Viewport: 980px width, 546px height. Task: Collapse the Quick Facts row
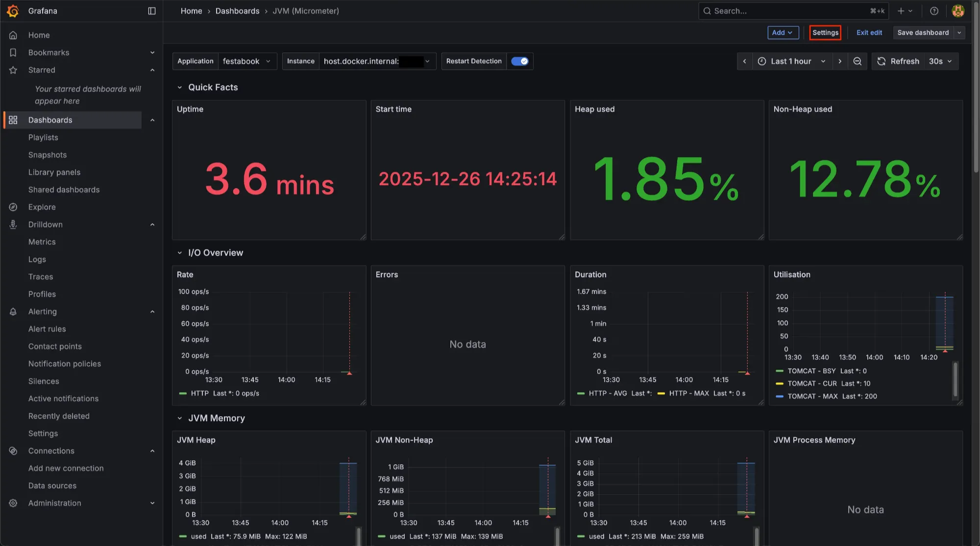pyautogui.click(x=180, y=87)
